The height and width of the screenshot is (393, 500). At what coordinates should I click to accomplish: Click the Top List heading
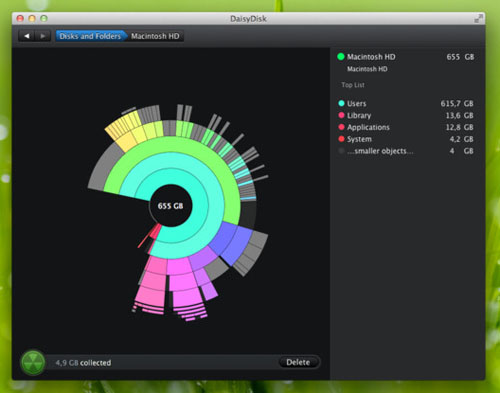point(353,85)
